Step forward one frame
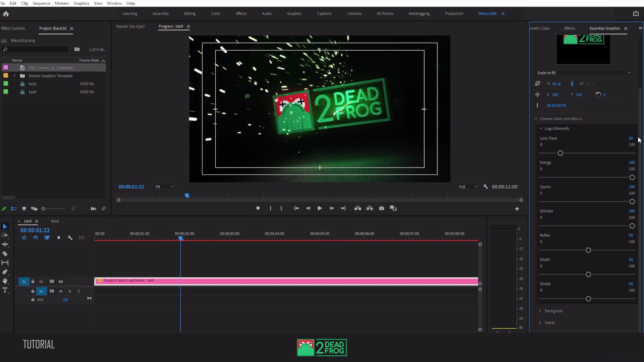The image size is (644, 362). 332,208
